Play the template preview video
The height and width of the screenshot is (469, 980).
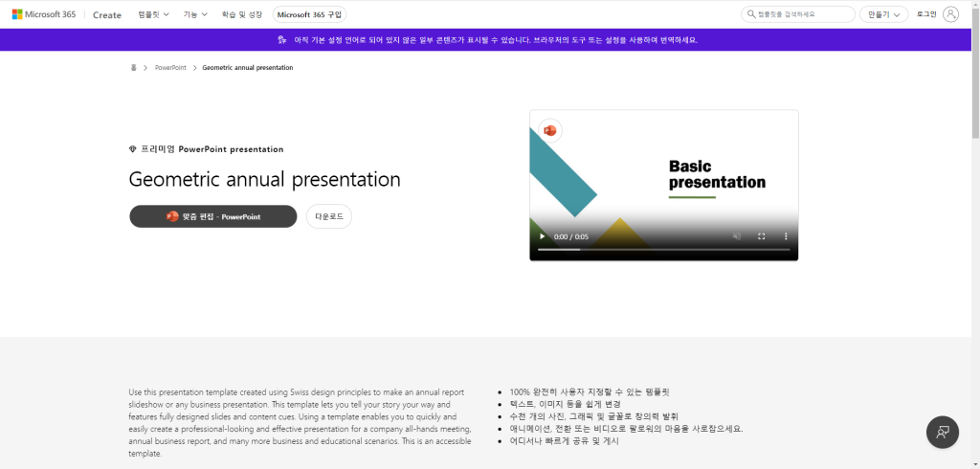click(x=542, y=236)
